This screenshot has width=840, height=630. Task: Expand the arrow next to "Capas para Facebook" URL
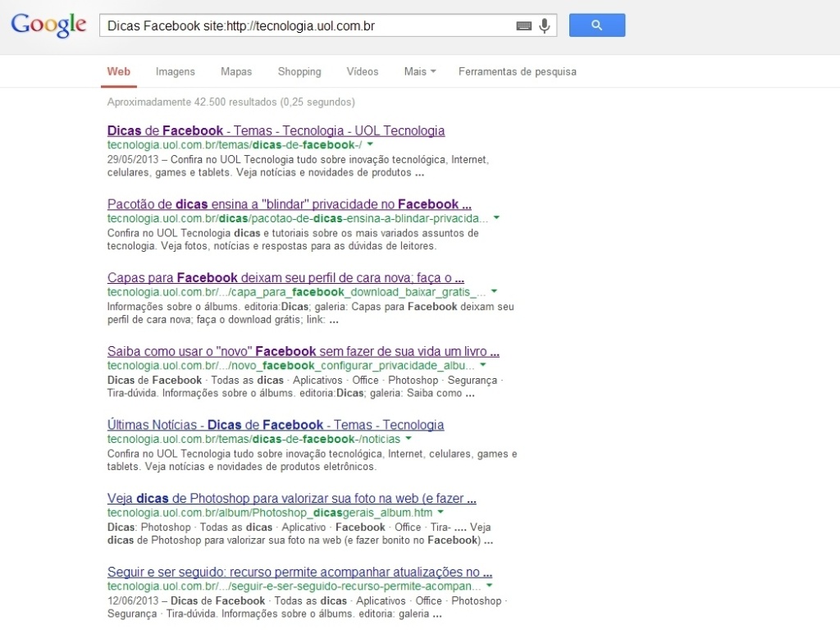[x=494, y=292]
